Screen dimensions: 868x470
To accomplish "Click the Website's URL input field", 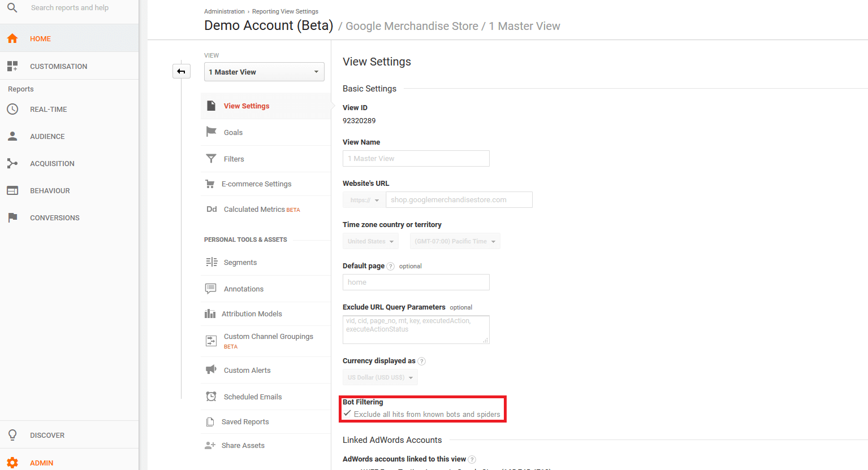I will [459, 200].
